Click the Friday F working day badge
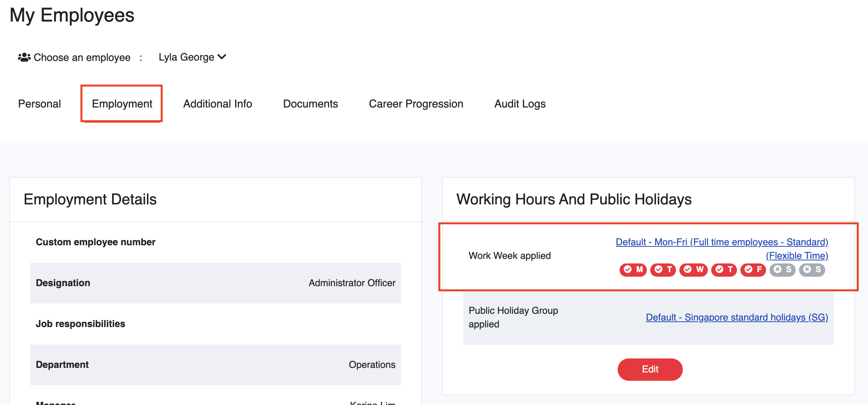Viewport: 868px width, 405px height. [x=753, y=269]
